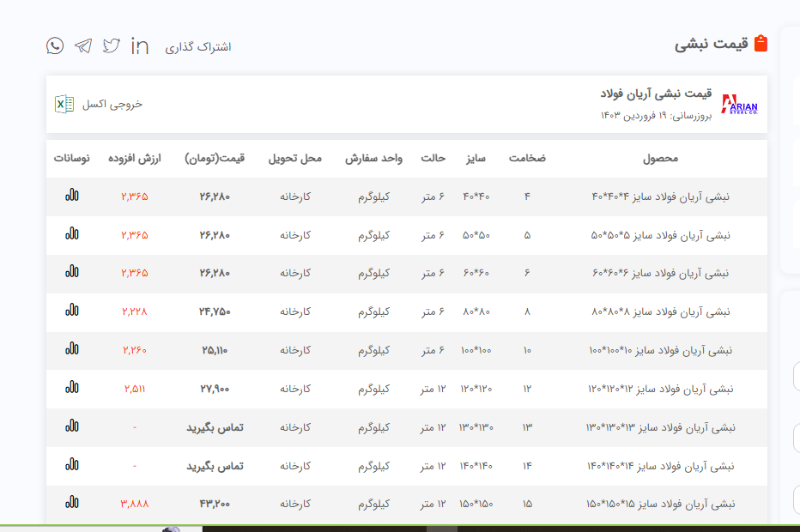The width and height of the screenshot is (800, 532).
Task: Click the Twitter share icon
Action: pos(112,45)
